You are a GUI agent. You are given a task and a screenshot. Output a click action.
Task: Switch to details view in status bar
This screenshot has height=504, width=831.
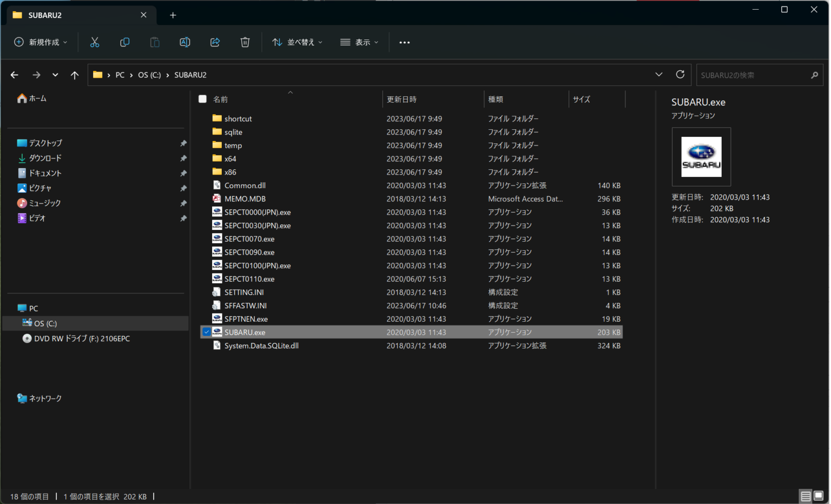tap(806, 496)
